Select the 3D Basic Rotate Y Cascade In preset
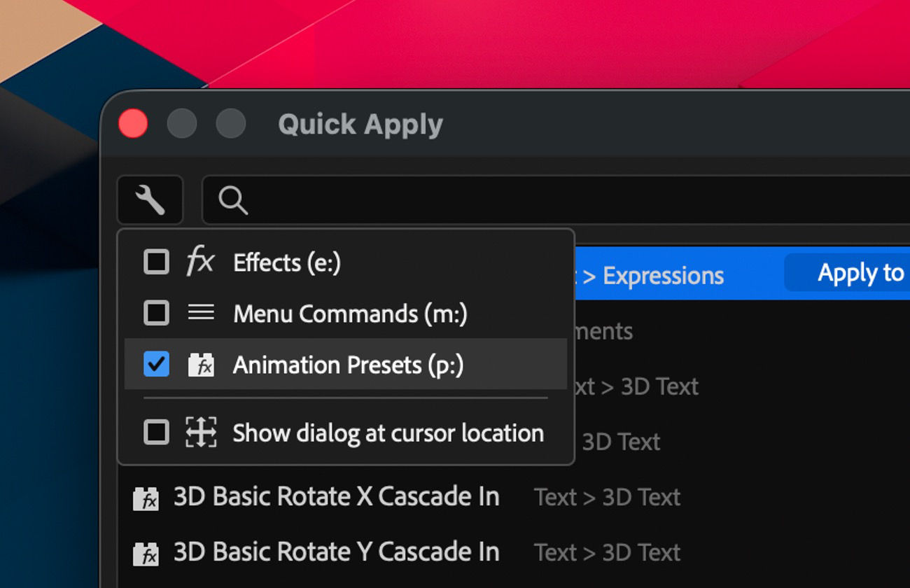Screen dimensions: 910x588 click(336, 552)
